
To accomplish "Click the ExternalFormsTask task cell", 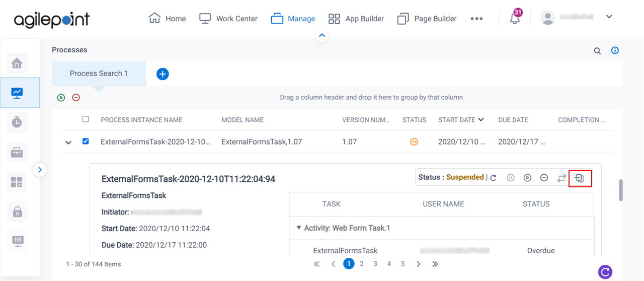I will [x=345, y=250].
